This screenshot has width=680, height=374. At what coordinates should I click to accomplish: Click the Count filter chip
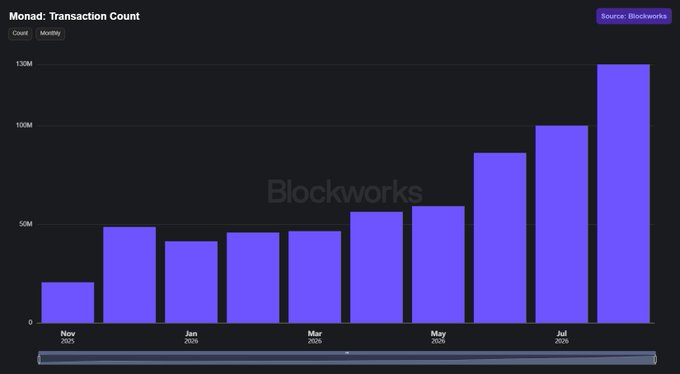pyautogui.click(x=20, y=33)
